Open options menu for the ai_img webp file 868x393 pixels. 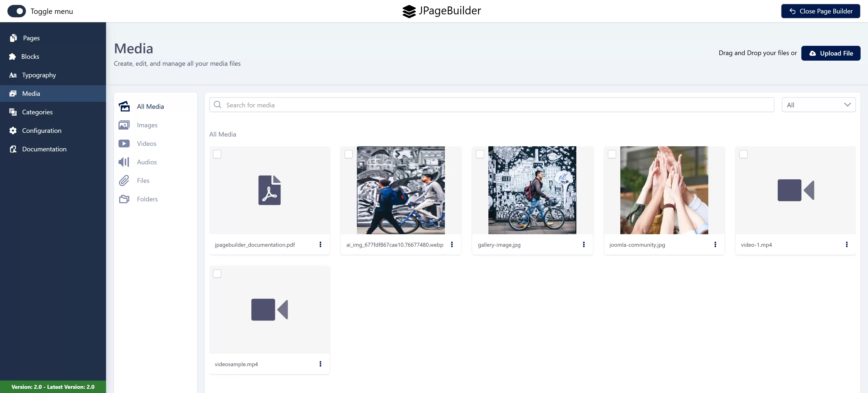click(x=452, y=244)
